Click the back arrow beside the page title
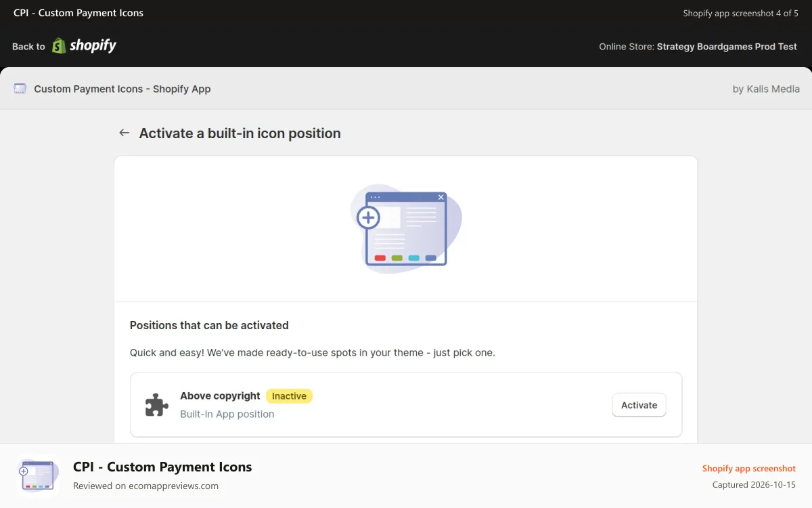 (124, 133)
